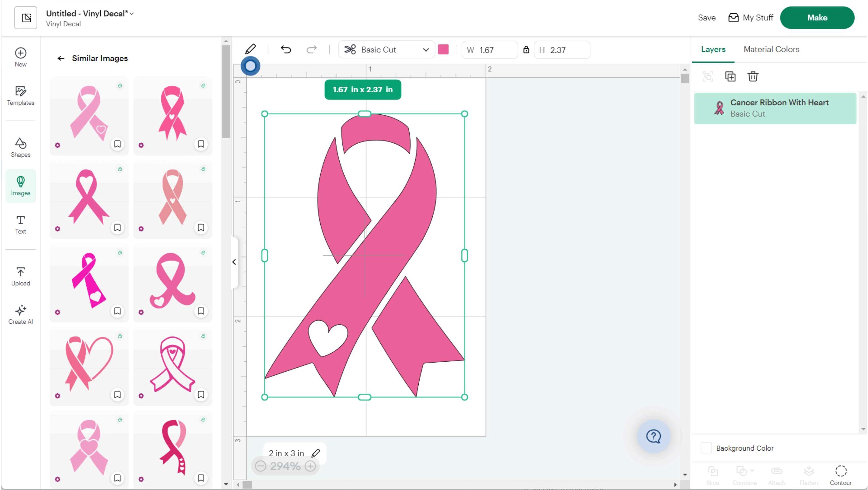The width and height of the screenshot is (868, 490).
Task: Open the Layers tab
Action: (713, 49)
